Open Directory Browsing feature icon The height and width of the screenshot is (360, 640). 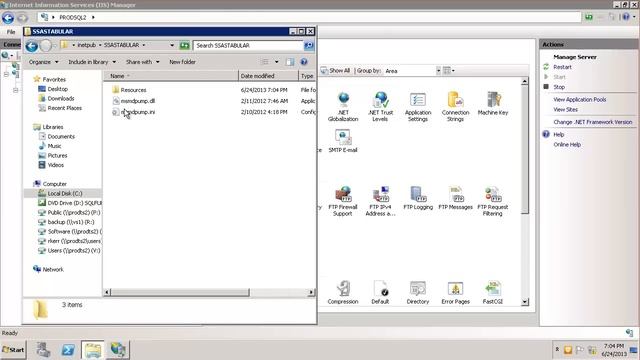(418, 293)
